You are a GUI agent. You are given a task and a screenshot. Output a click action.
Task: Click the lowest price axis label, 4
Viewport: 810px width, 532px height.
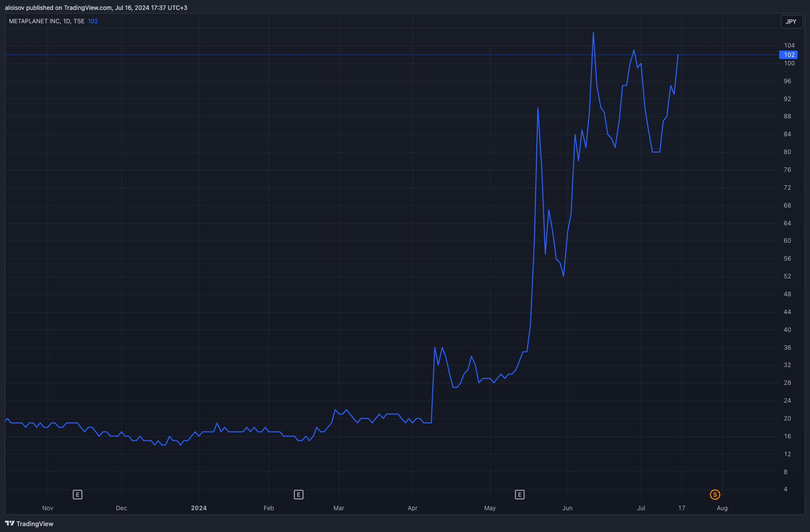point(785,489)
